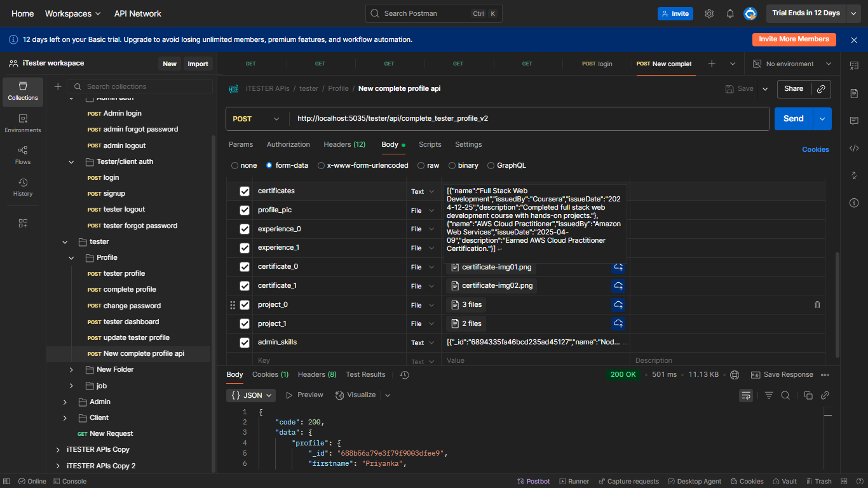
Task: Open the settings gear in header
Action: [709, 13]
